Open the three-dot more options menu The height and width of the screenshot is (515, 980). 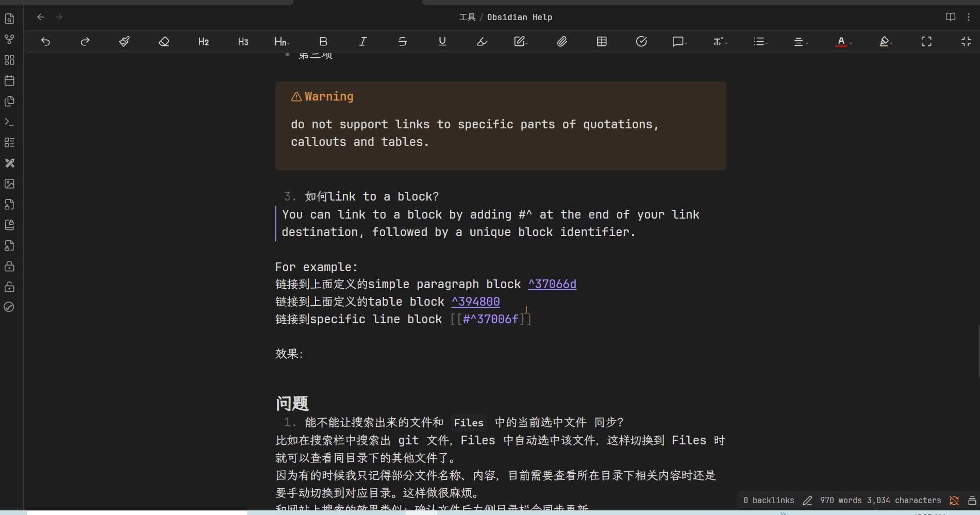969,17
